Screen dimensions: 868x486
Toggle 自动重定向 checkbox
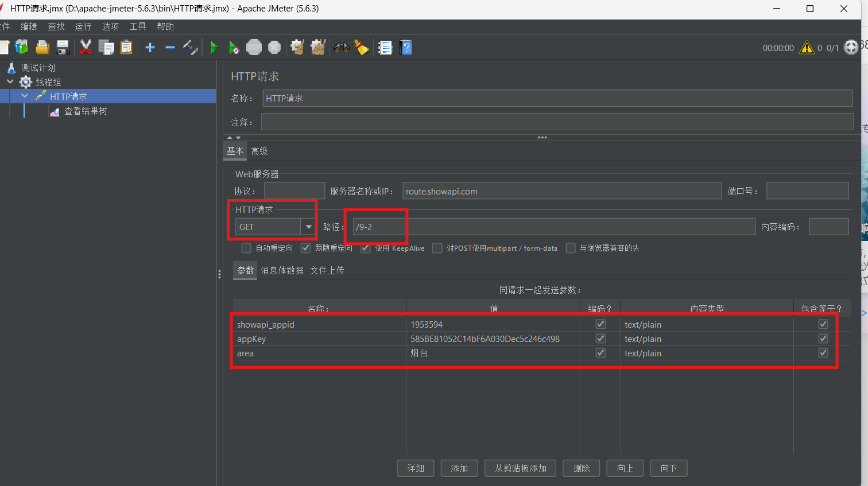point(246,248)
